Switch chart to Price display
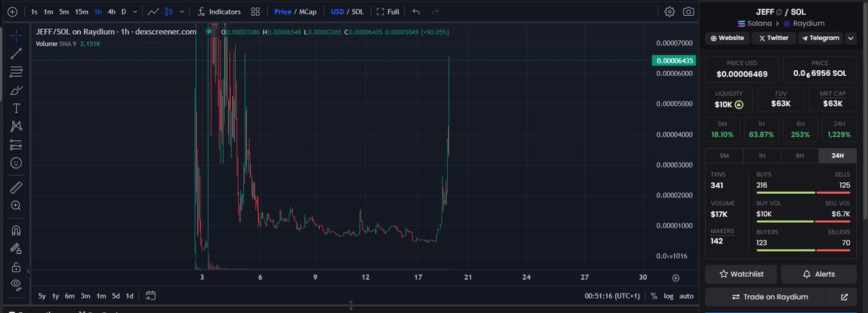Screen dimensions: 868x313 282,12
